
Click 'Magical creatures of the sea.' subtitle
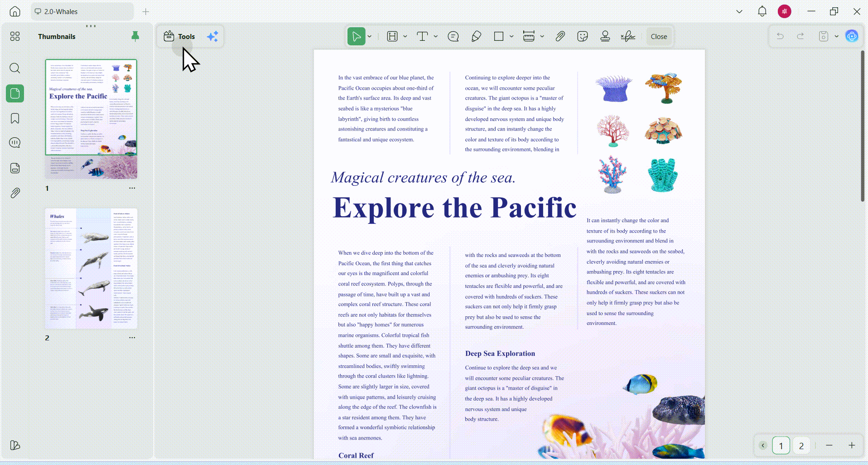(423, 178)
